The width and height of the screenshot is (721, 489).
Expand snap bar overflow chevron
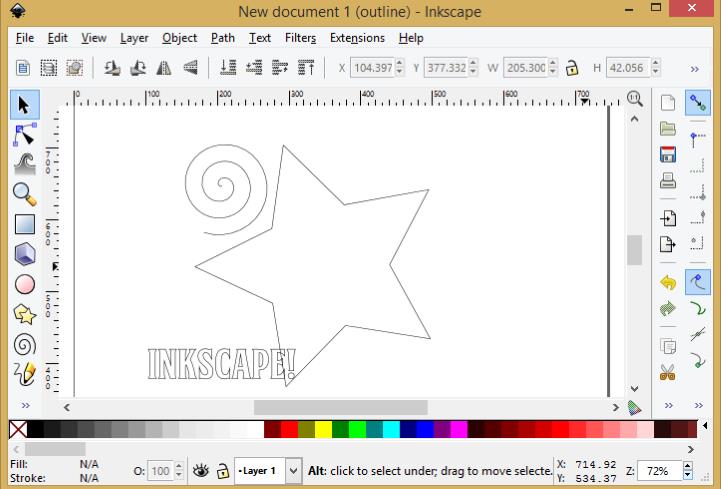pyautogui.click(x=698, y=405)
